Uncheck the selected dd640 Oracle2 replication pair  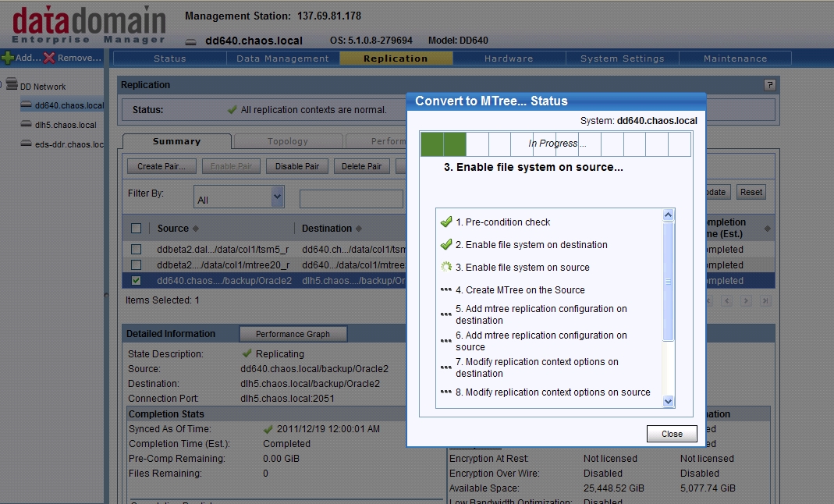[136, 280]
